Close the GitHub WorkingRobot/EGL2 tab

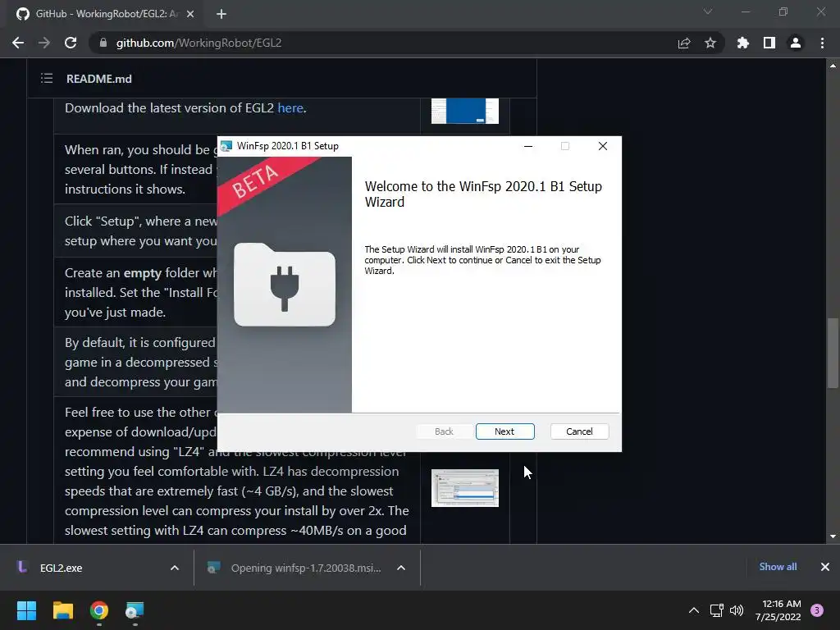pos(190,14)
